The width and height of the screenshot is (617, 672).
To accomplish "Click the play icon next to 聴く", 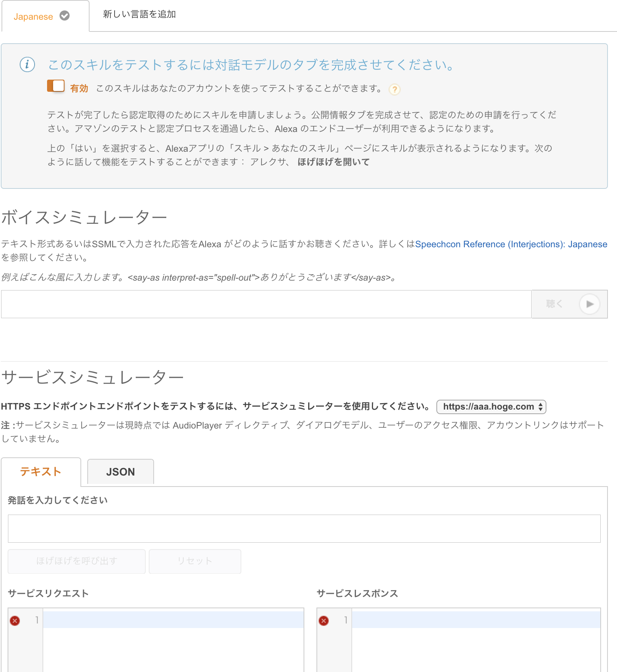I will coord(589,304).
